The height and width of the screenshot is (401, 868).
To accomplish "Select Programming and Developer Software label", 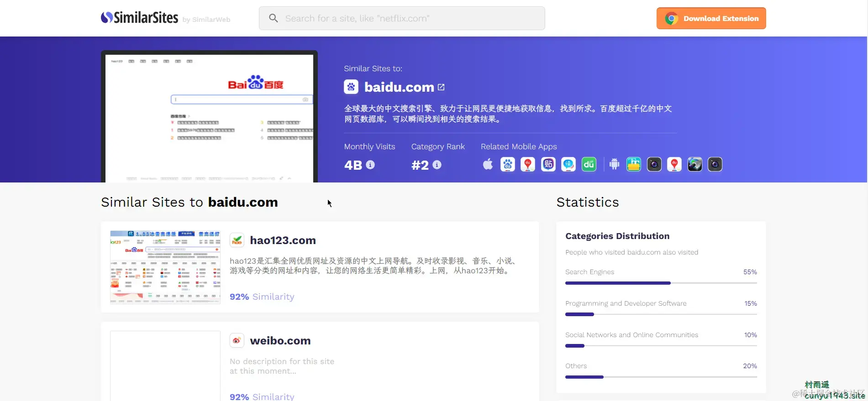I will click(626, 303).
